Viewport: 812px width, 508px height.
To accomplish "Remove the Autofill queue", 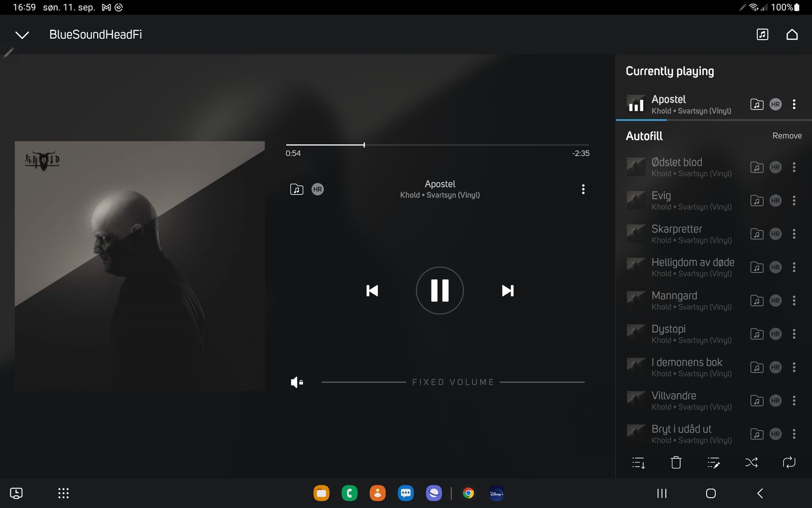I will click(x=787, y=135).
